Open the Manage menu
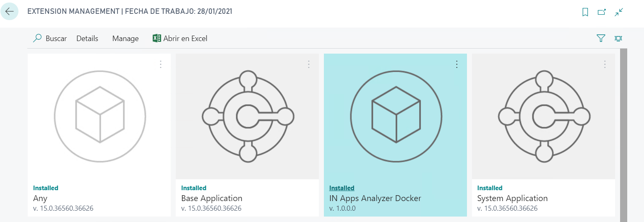Image resolution: width=644 pixels, height=222 pixels. (x=125, y=39)
